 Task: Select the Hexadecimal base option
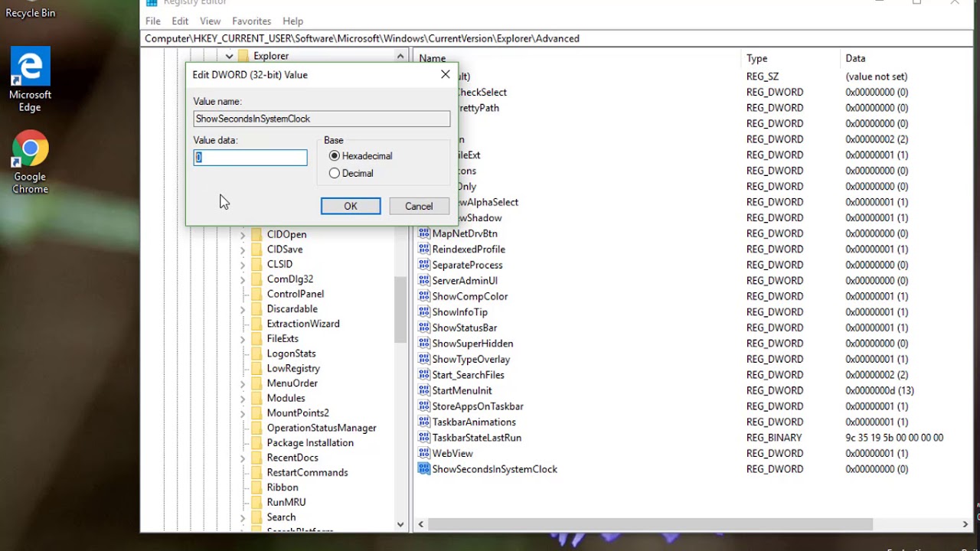(x=360, y=155)
